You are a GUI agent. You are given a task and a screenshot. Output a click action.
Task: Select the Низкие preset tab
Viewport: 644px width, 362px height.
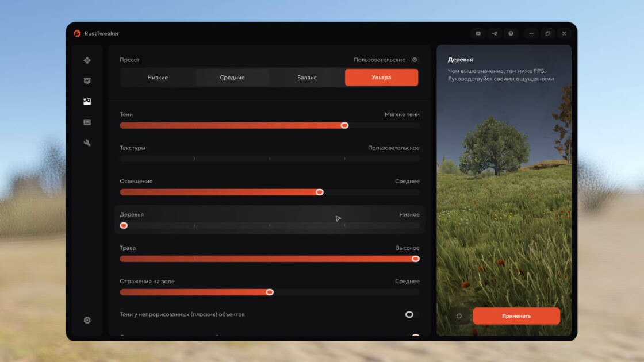tap(158, 78)
